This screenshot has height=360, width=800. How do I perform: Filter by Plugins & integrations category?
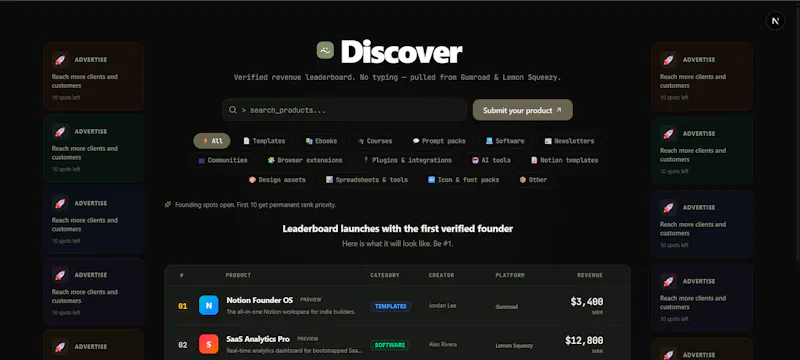(x=407, y=160)
